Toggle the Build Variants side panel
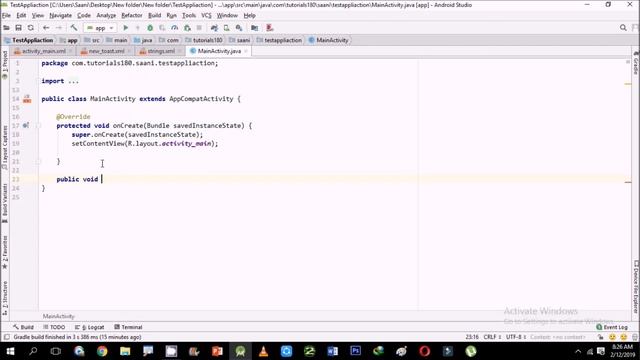Screen dimensions: 640x360 (5, 203)
